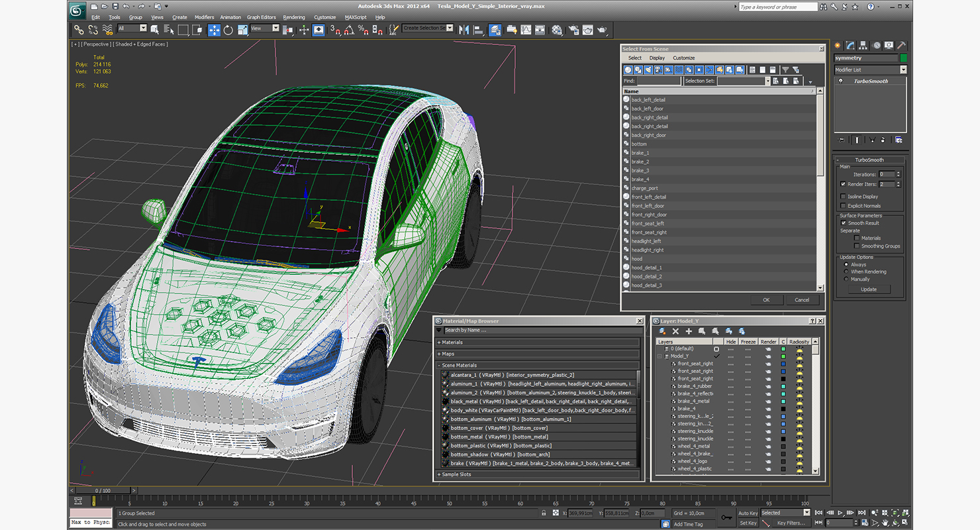Click Add Selected Objects plus icon in Layer window
Image resolution: width=980 pixels, height=530 pixels.
click(x=689, y=331)
